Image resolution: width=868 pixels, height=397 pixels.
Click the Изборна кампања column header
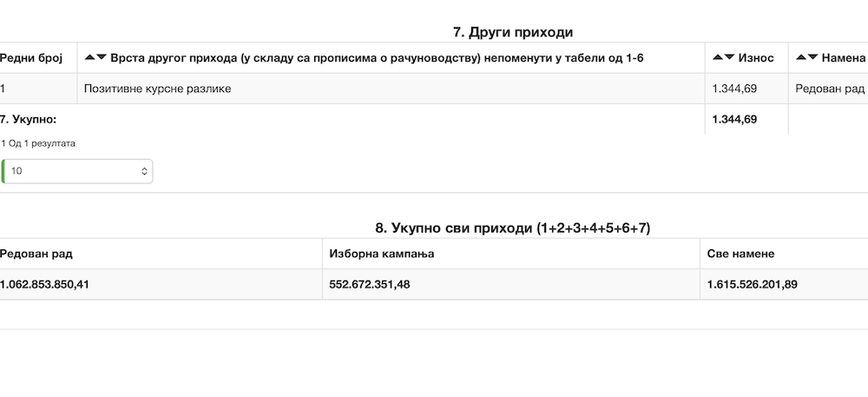pos(382,254)
